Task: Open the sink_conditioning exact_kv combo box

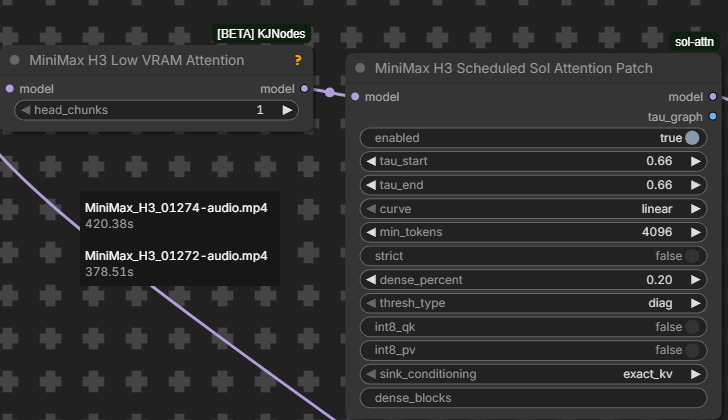Action: pos(533,374)
